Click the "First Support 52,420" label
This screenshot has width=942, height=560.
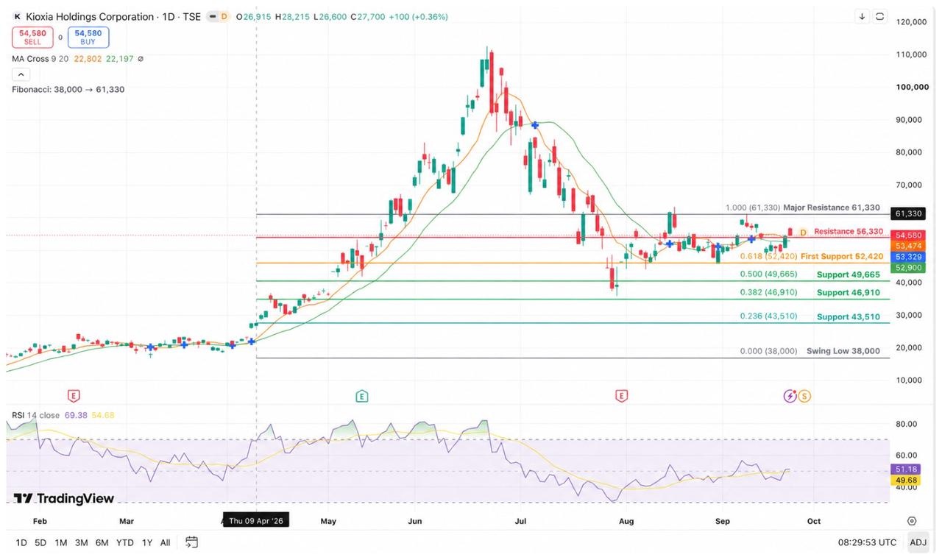pyautogui.click(x=842, y=256)
